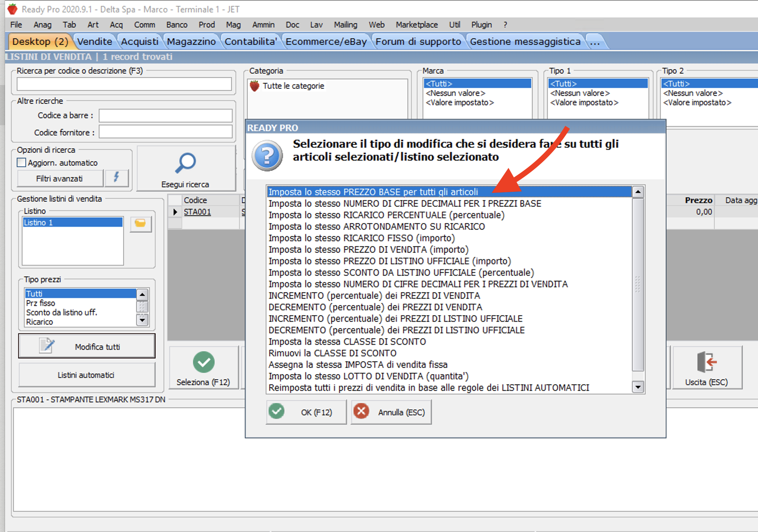Screen dimensions: 758x532
Task: Click the Ready Pro strawberry app icon
Action: click(12, 9)
